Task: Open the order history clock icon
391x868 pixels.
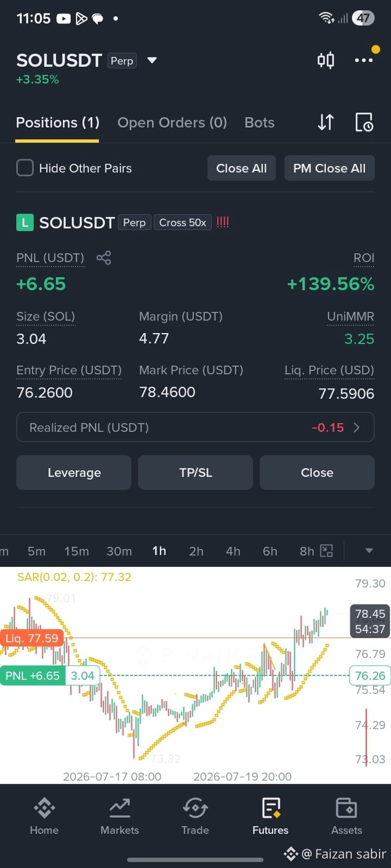Action: pyautogui.click(x=364, y=122)
